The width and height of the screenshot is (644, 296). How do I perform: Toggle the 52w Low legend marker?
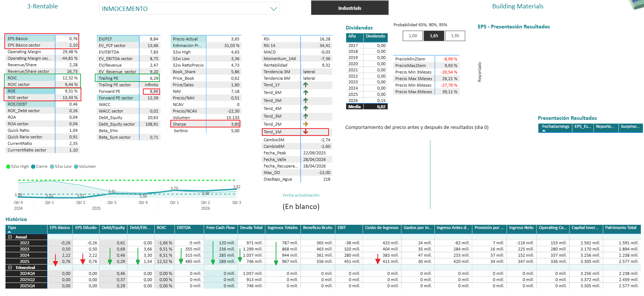[52, 166]
